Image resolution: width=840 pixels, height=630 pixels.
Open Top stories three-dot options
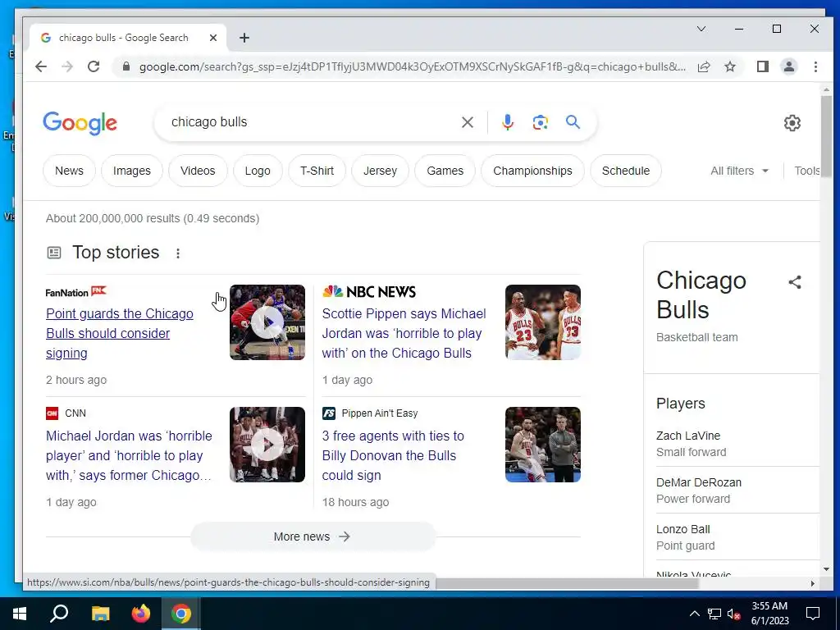[178, 253]
